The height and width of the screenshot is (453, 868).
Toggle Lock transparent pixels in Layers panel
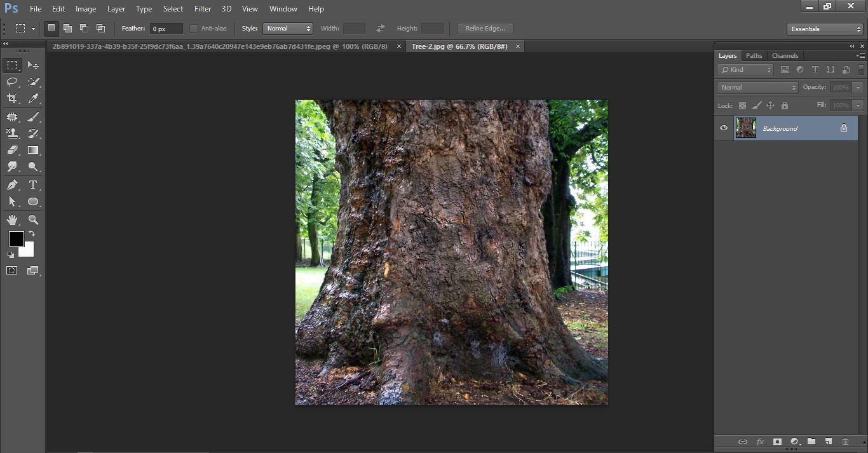[742, 105]
